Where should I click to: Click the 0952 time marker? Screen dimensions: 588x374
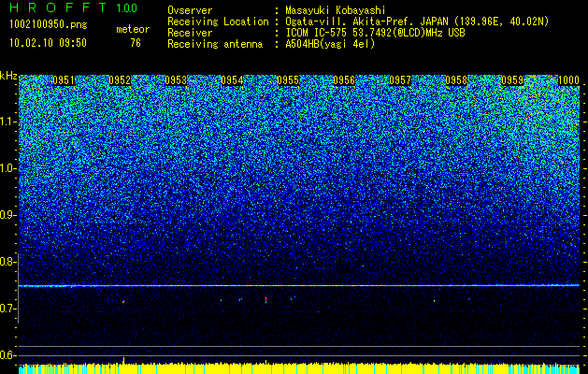click(120, 80)
